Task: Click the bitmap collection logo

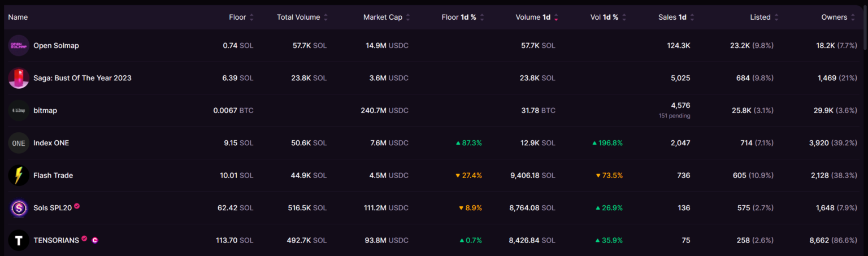Action: (x=19, y=111)
